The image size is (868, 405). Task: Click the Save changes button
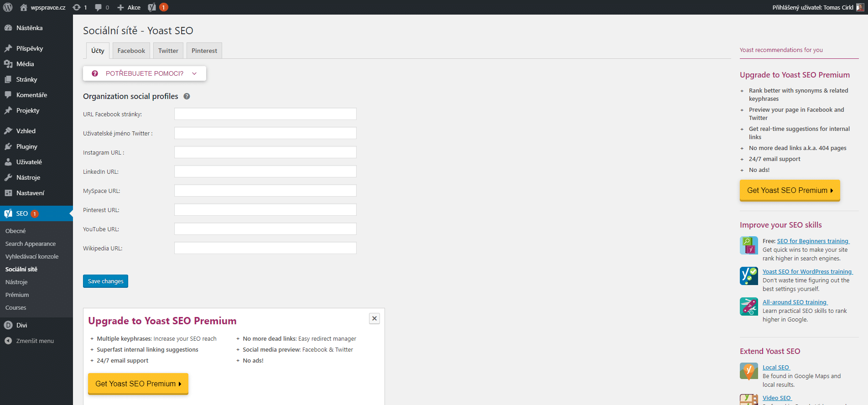click(x=105, y=281)
